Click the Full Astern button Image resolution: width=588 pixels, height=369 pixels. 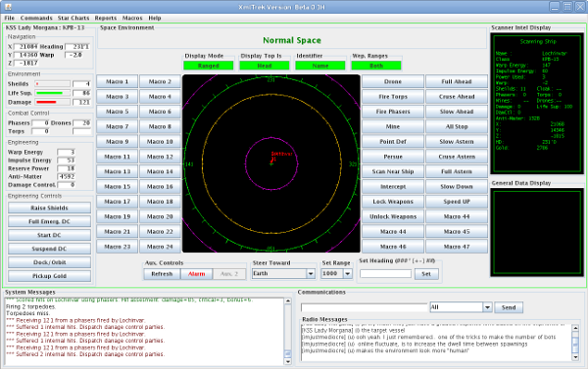coord(457,171)
